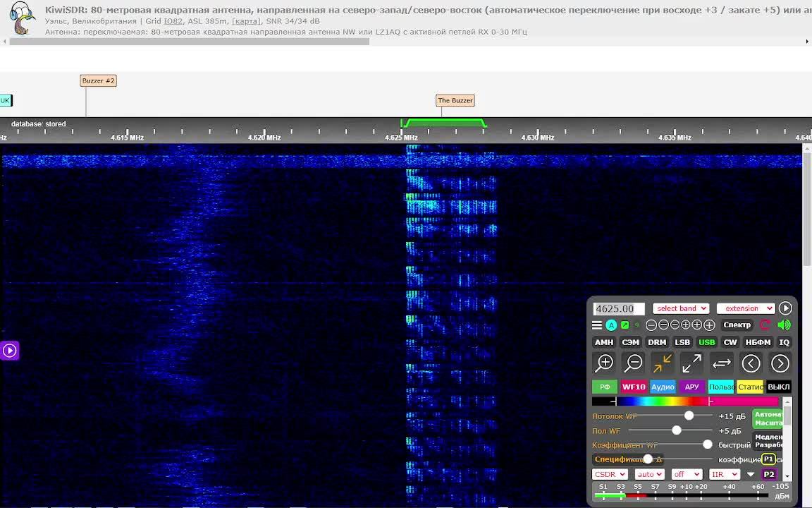Click the largest minus frequency step icon
This screenshot has height=508, width=812.
click(x=651, y=325)
